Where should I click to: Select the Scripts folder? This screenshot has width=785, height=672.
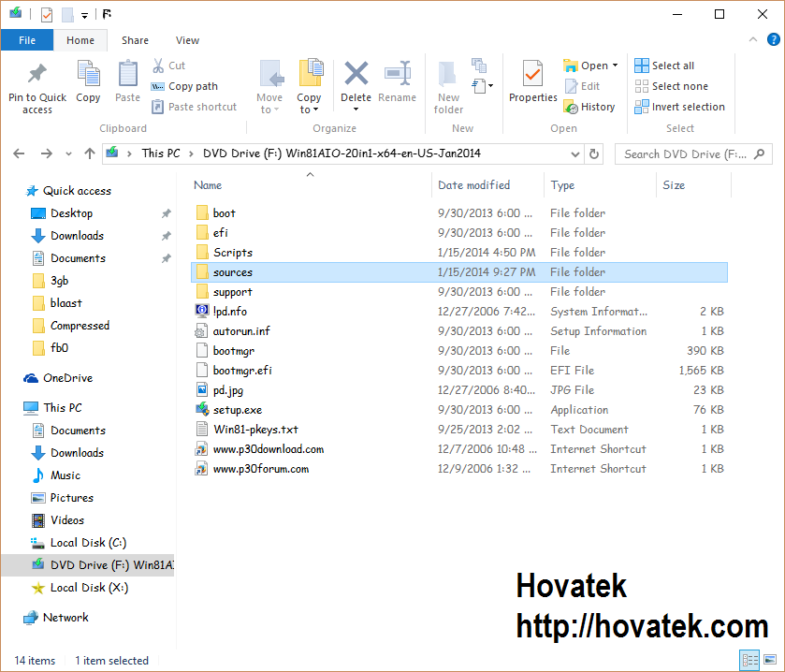[459, 253]
